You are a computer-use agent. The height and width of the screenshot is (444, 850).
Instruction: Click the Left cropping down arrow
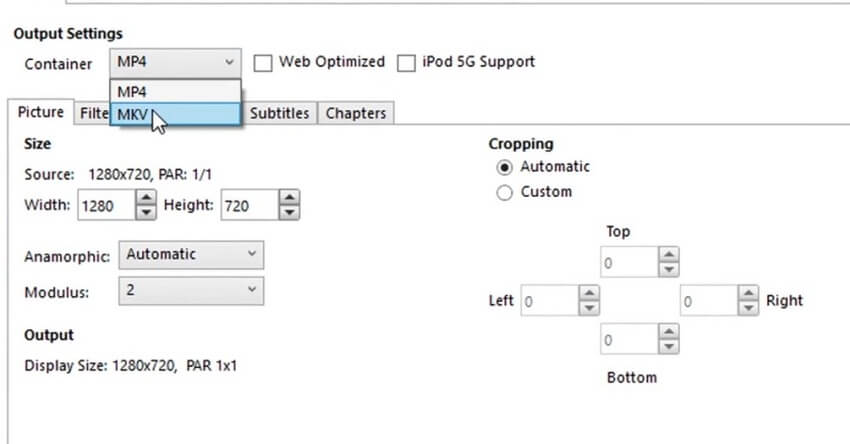click(x=589, y=306)
